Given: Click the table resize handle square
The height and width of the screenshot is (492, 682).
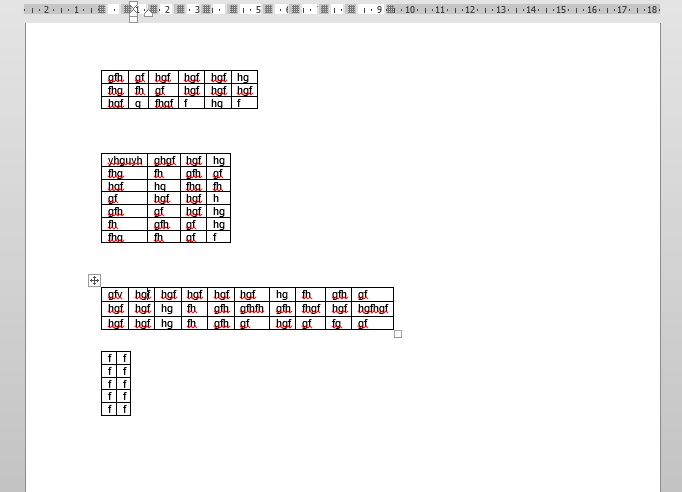Looking at the screenshot, I should pyautogui.click(x=398, y=334).
